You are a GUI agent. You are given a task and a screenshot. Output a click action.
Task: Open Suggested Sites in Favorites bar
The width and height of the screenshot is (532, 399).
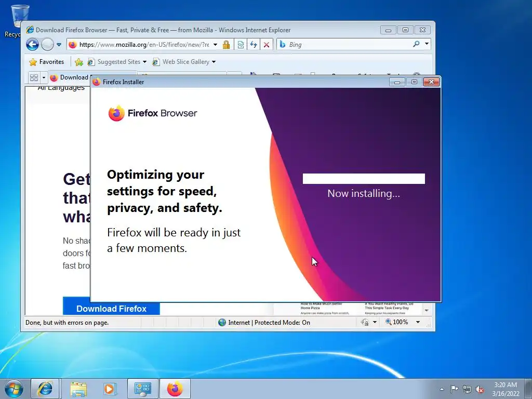tap(114, 62)
